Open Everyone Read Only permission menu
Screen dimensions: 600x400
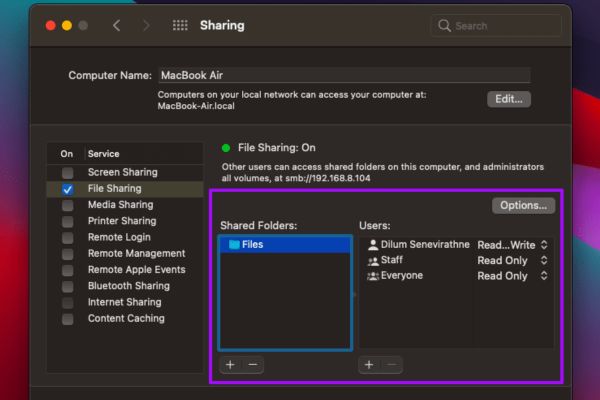point(513,276)
